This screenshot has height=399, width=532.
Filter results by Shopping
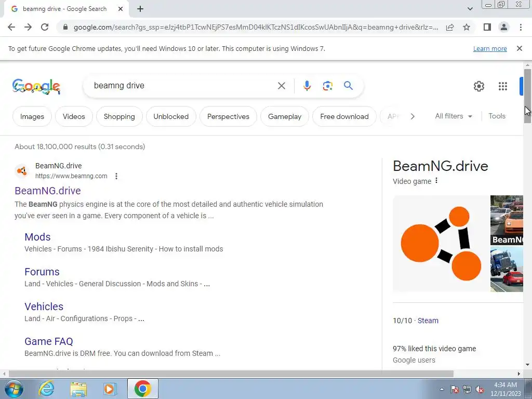pyautogui.click(x=119, y=116)
